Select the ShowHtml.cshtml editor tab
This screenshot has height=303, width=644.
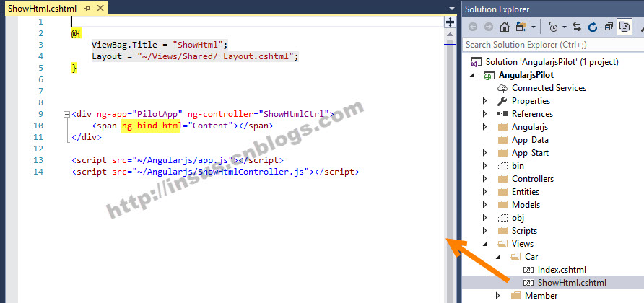tap(43, 9)
